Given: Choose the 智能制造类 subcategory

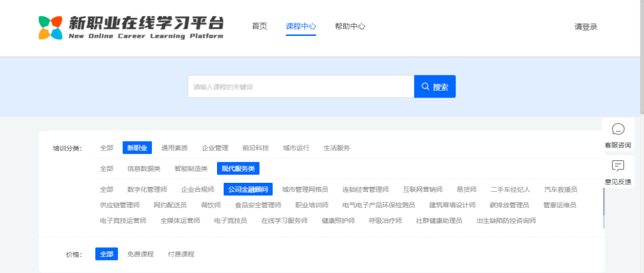Looking at the screenshot, I should coord(191,168).
